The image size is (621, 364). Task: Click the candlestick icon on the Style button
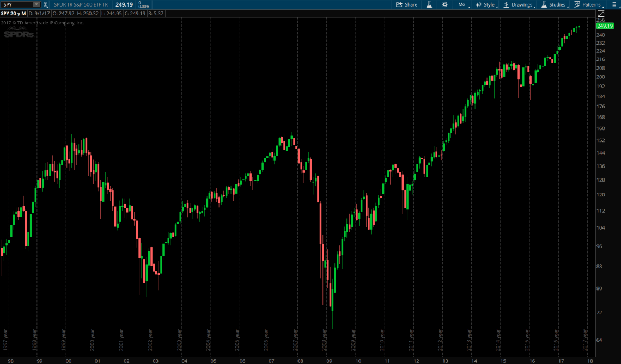point(480,4)
